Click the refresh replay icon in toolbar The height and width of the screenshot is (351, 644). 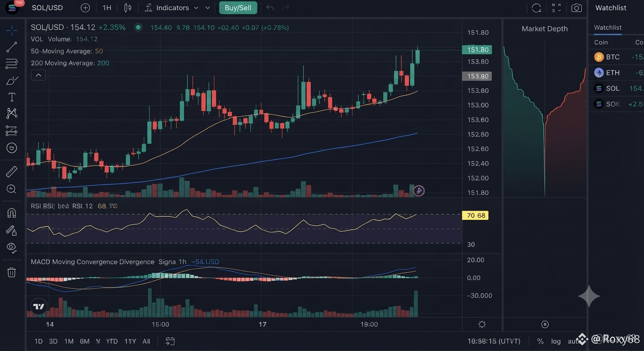click(537, 8)
